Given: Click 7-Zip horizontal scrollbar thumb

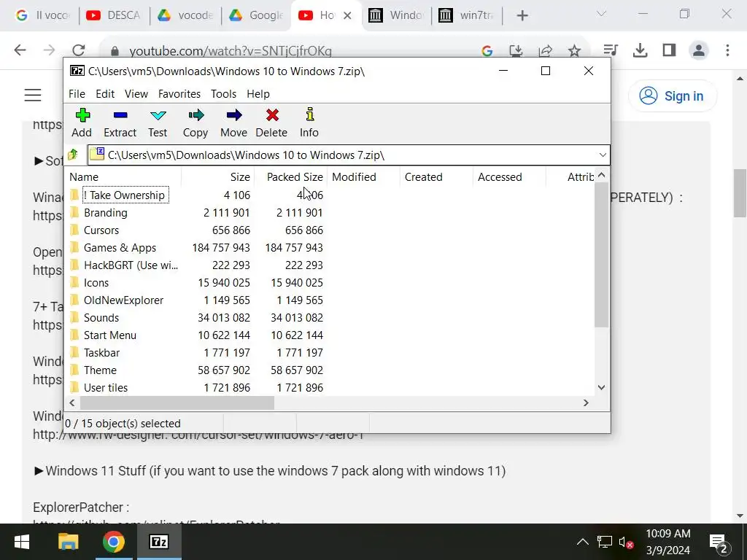Looking at the screenshot, I should point(177,402).
